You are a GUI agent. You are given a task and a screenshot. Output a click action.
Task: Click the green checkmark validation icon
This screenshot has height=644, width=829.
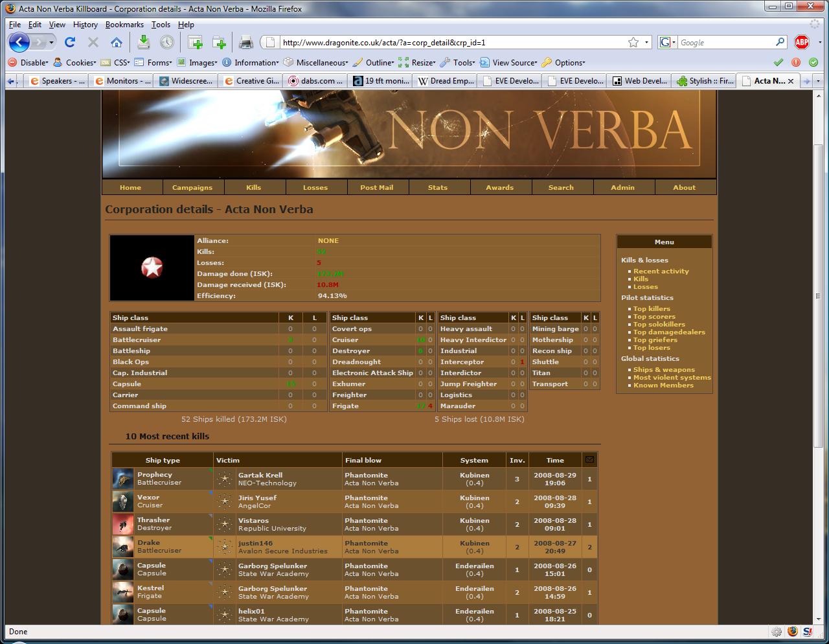coord(778,62)
